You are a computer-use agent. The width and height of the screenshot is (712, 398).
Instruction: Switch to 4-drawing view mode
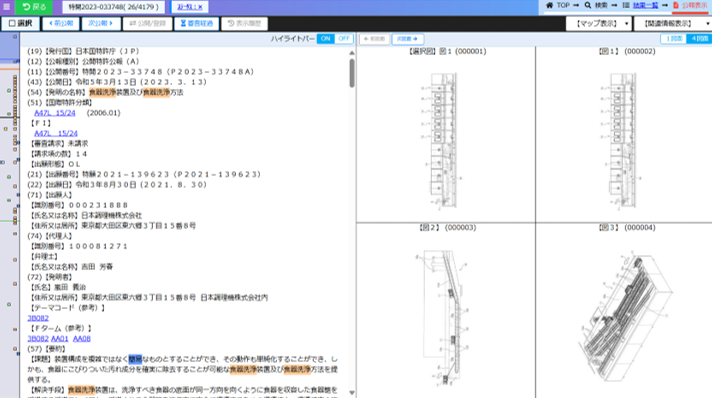coord(699,39)
